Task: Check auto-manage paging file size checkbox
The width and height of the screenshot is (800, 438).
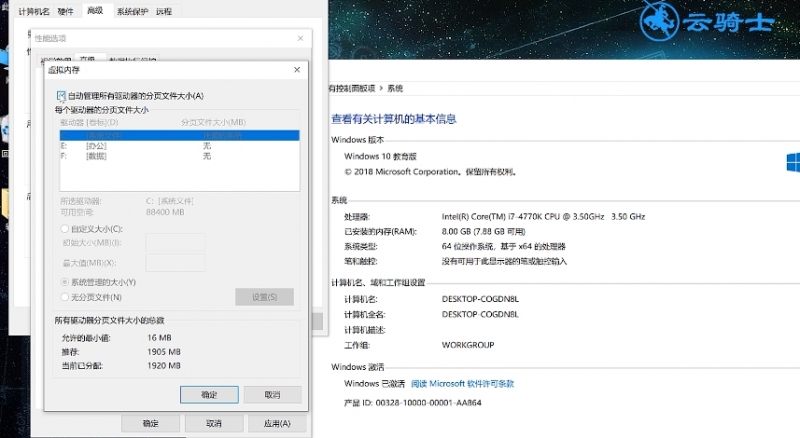Action: click(x=61, y=95)
